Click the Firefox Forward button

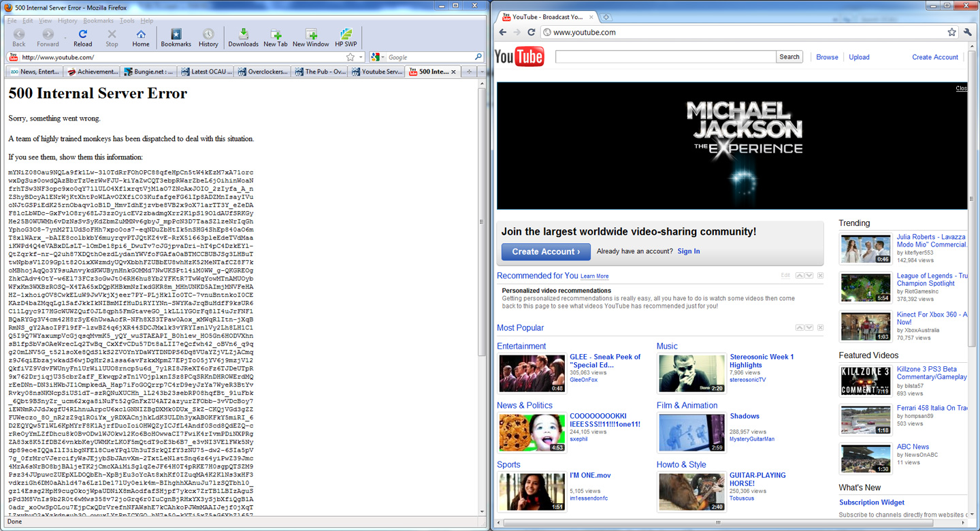tap(48, 37)
